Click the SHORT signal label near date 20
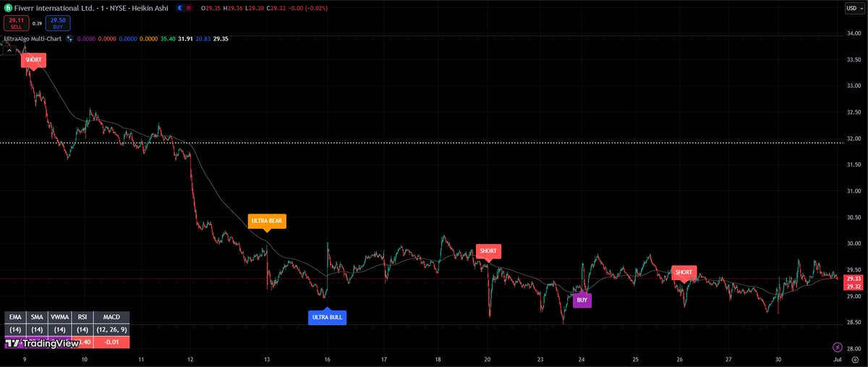The width and height of the screenshot is (868, 367). [488, 251]
